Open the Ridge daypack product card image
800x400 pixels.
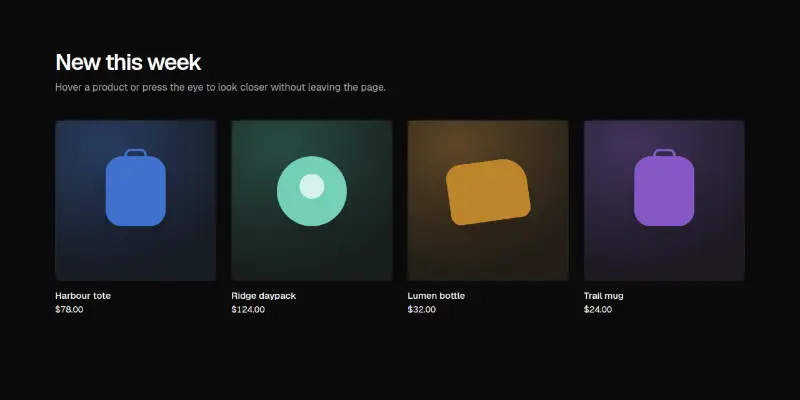(x=312, y=201)
